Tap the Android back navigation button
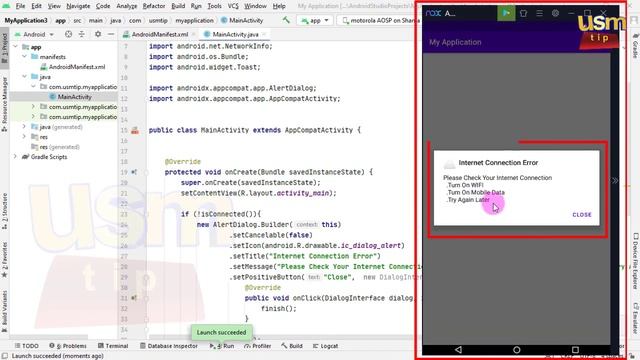The image size is (640, 360). click(x=458, y=350)
